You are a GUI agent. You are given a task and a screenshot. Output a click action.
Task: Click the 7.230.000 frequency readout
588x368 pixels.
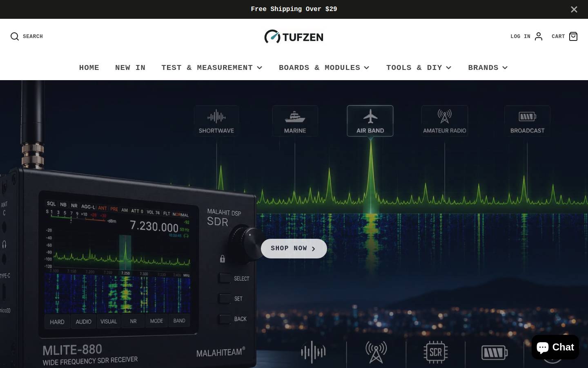[154, 226]
